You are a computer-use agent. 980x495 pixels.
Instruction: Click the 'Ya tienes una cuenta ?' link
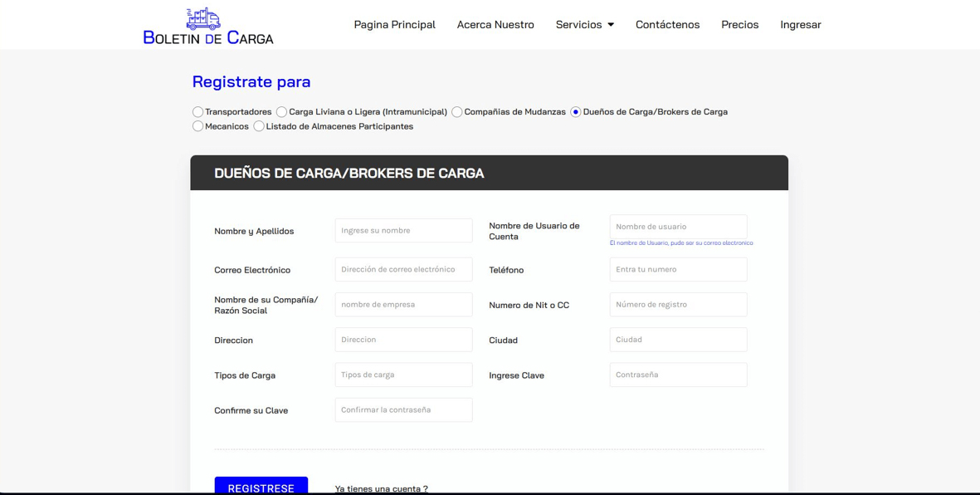point(381,488)
